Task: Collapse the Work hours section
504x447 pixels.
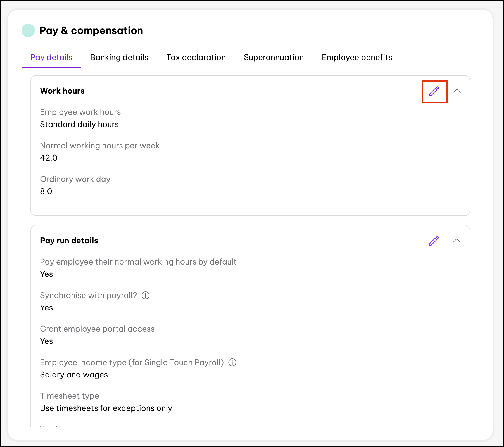Action: 457,91
